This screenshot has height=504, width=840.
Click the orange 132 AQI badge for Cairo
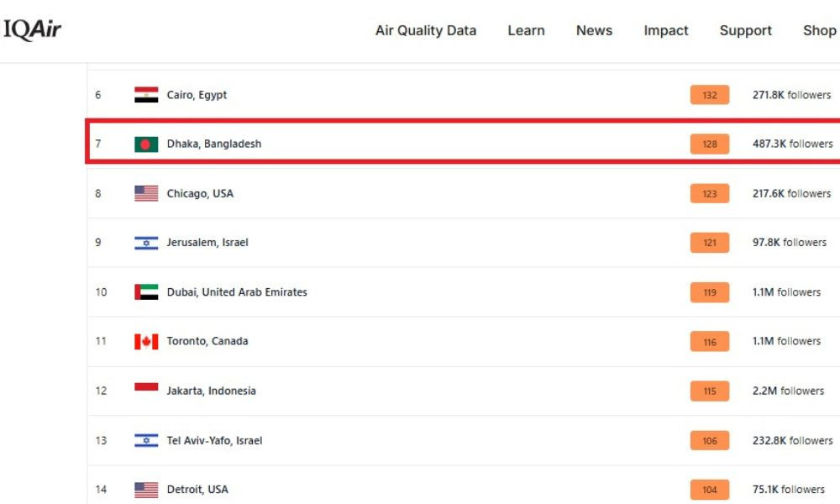(x=709, y=95)
